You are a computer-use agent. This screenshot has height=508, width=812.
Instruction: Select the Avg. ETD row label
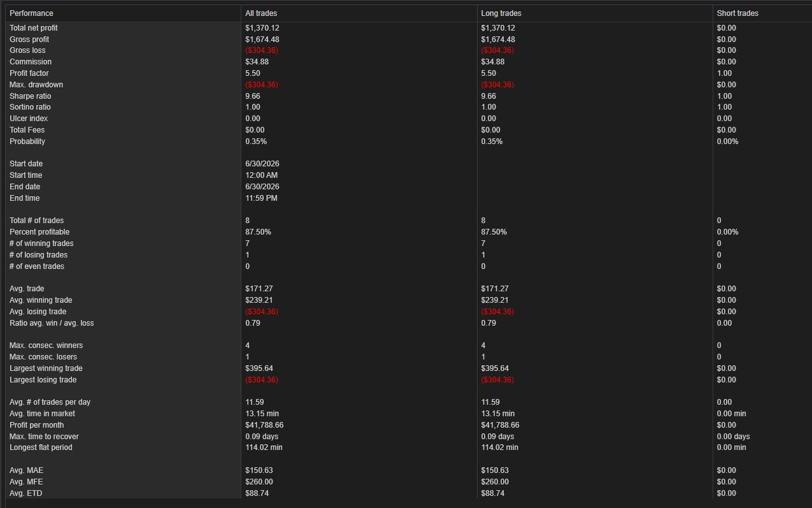click(25, 493)
